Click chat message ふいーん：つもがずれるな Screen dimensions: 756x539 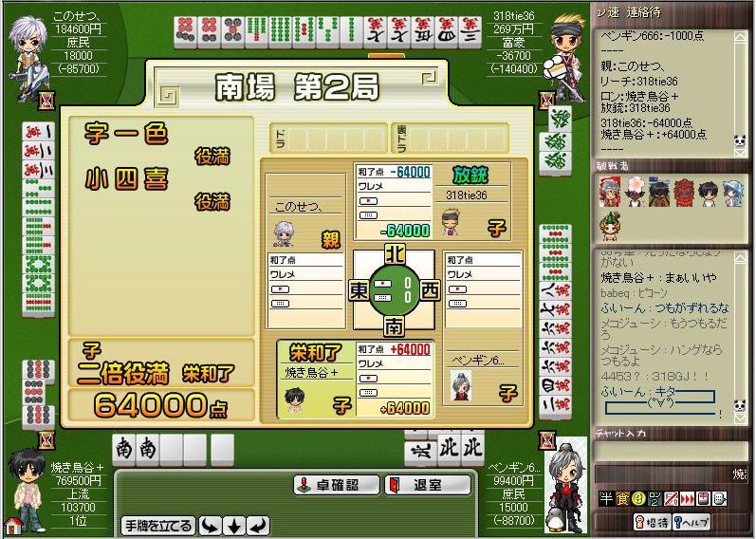pyautogui.click(x=665, y=307)
